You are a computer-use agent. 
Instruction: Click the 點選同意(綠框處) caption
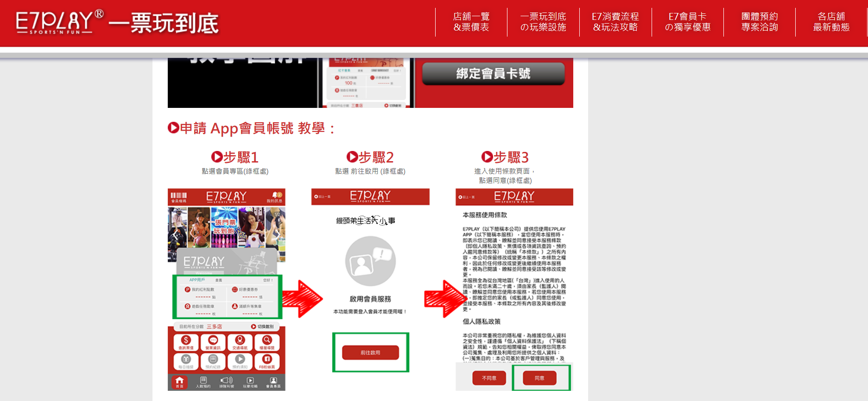click(505, 181)
